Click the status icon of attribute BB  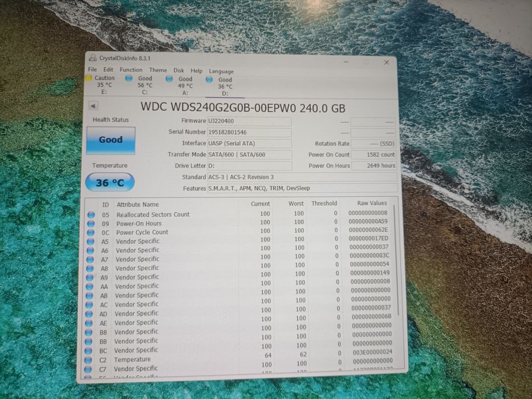(88, 341)
